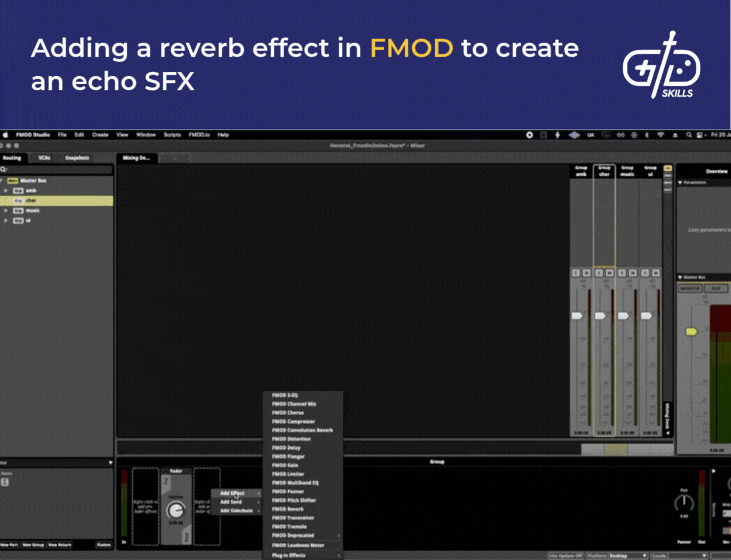Viewport: 731px width, 560px height.
Task: Click the Spotlight search icon
Action: 689,135
